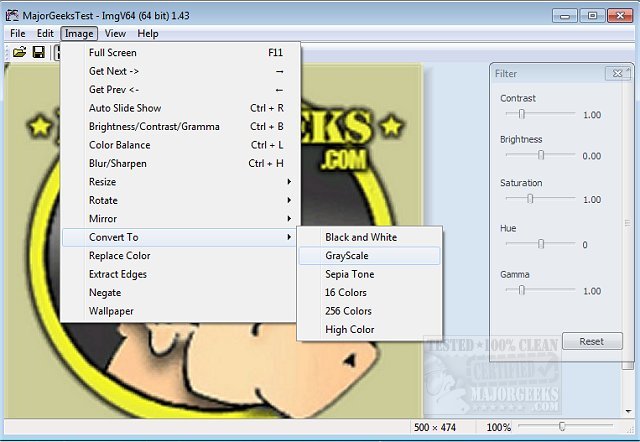Image resolution: width=640 pixels, height=442 pixels.
Task: Convert image to 16 Colors
Action: click(x=369, y=293)
